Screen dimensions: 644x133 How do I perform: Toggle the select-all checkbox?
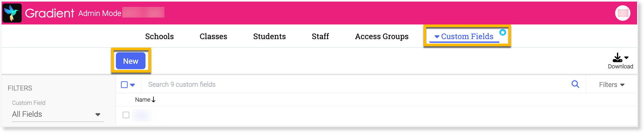(124, 85)
